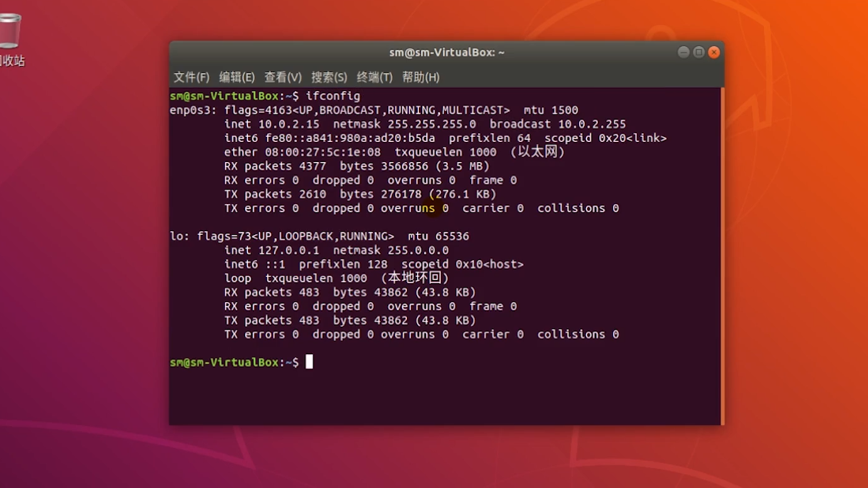Click the bytes 276178 (276.1 KB) text
This screenshot has height=488, width=868.
pyautogui.click(x=418, y=194)
